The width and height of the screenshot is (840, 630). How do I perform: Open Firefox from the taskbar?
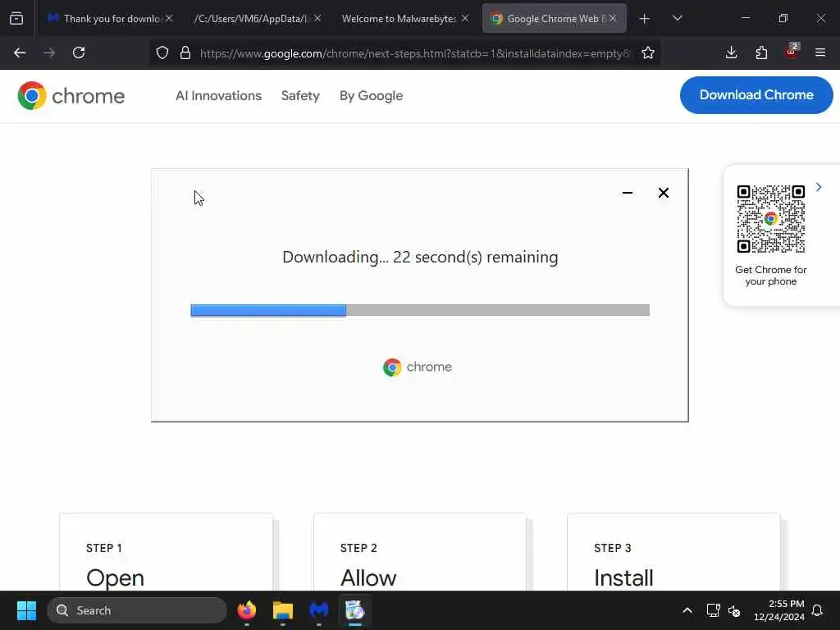click(x=246, y=610)
